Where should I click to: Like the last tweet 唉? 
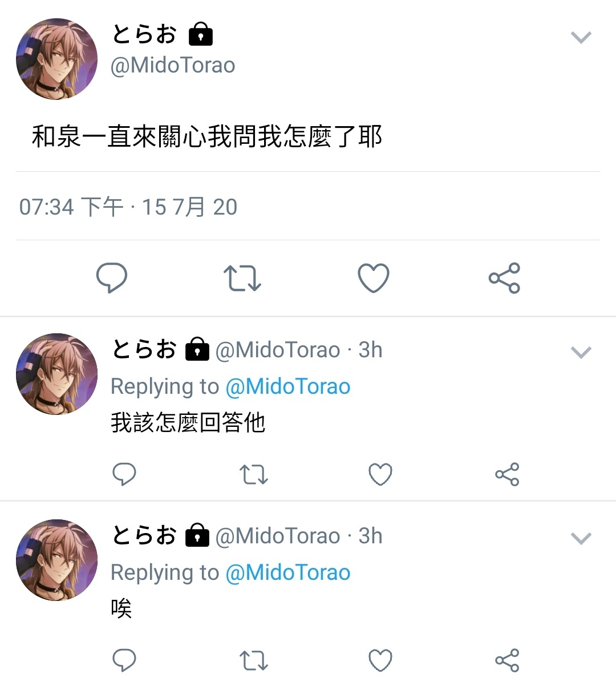coord(380,660)
